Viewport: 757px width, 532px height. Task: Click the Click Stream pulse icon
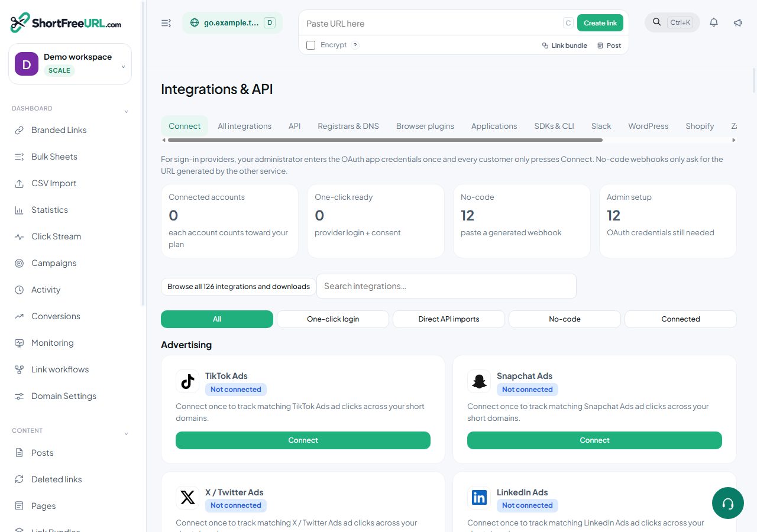click(x=20, y=236)
